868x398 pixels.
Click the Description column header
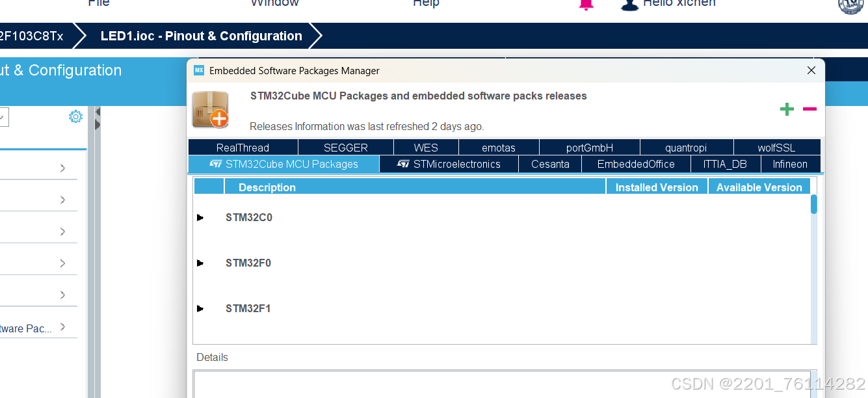click(x=415, y=187)
